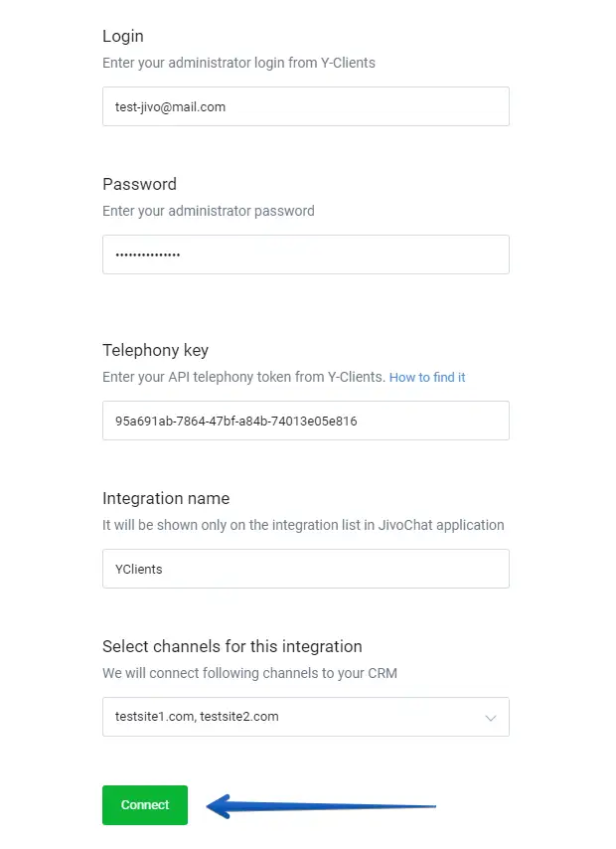Click the 'Integration name' heading label
This screenshot has width=616, height=849.
click(x=166, y=498)
